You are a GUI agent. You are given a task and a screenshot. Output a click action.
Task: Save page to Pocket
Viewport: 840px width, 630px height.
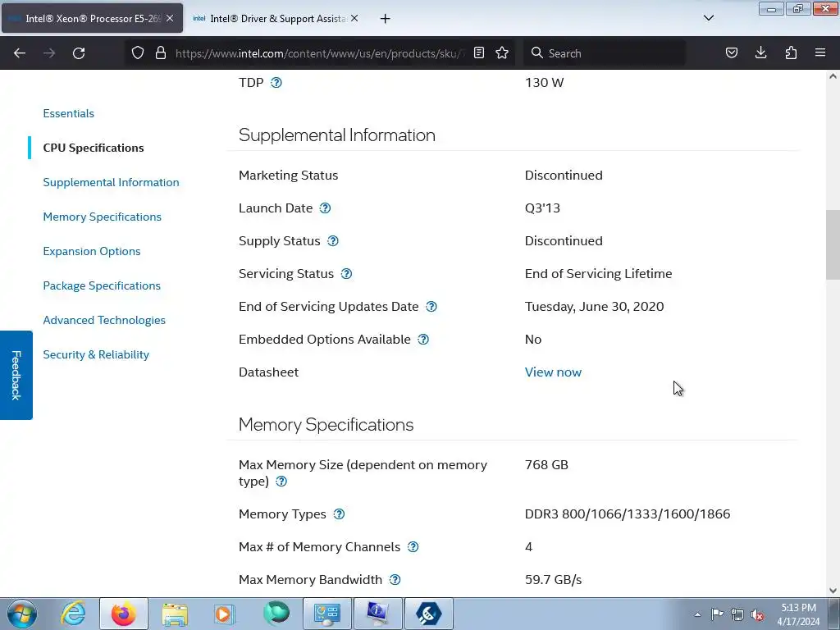tap(731, 53)
